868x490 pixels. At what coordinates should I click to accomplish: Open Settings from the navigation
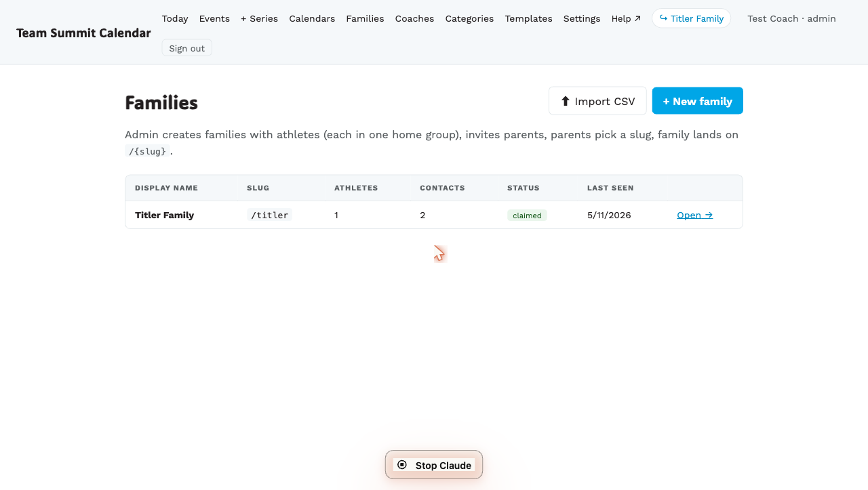click(x=582, y=18)
